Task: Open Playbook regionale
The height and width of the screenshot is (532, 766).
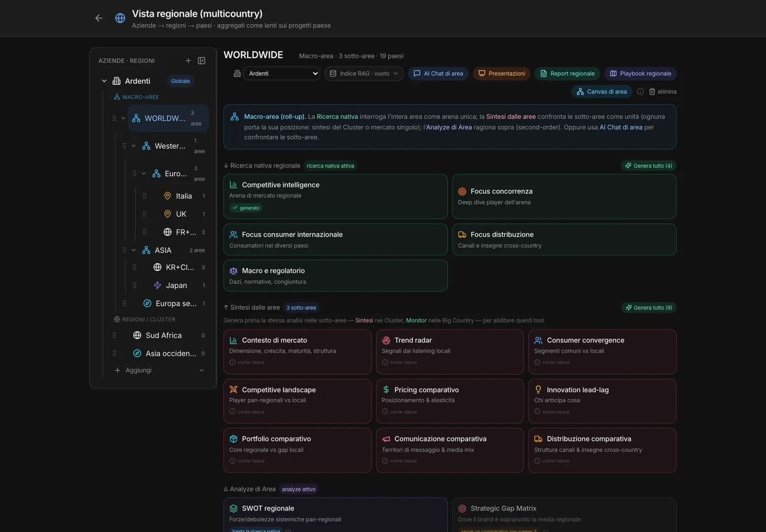Action: (640, 73)
